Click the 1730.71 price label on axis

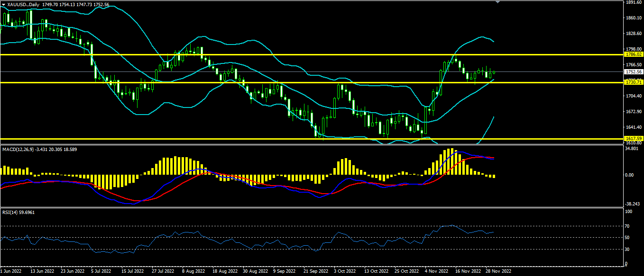633,82
